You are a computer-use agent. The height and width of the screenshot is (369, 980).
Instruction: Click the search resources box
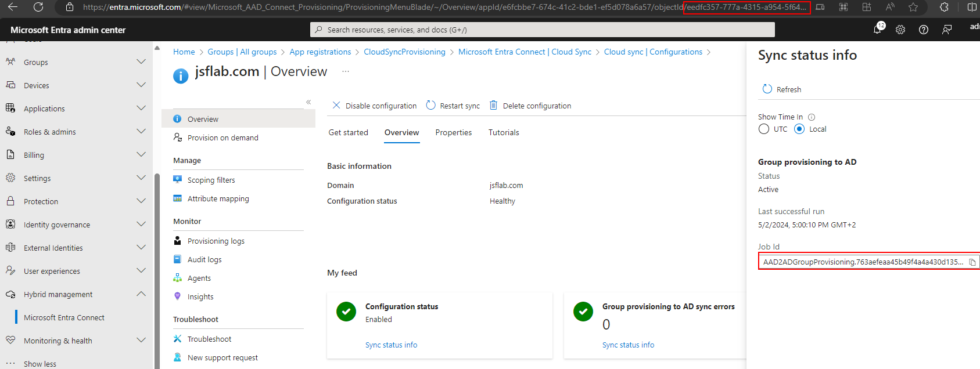click(543, 30)
